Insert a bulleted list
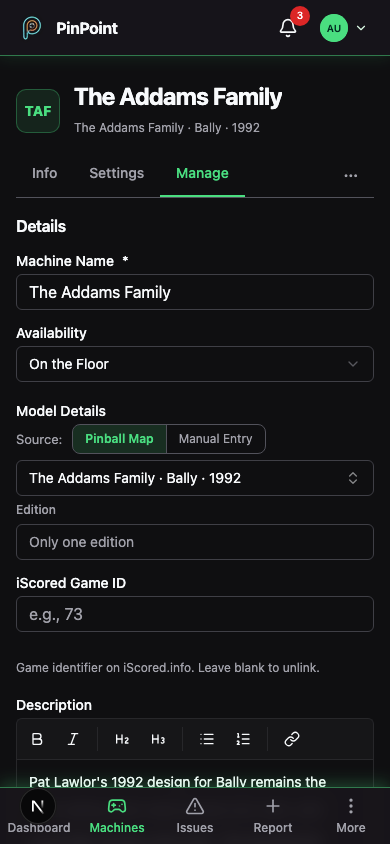The height and width of the screenshot is (844, 390). click(x=207, y=739)
